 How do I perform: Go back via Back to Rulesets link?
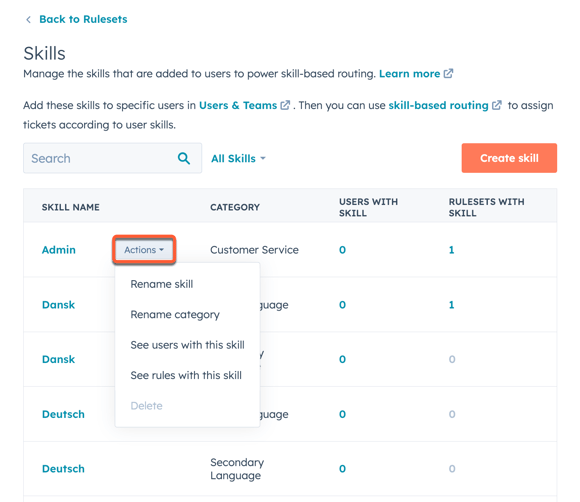point(83,19)
